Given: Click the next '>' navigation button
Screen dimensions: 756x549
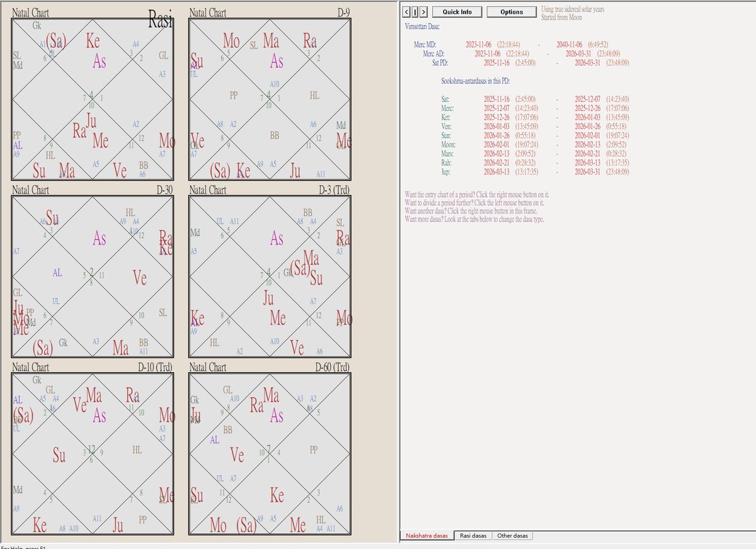Looking at the screenshot, I should [x=423, y=12].
